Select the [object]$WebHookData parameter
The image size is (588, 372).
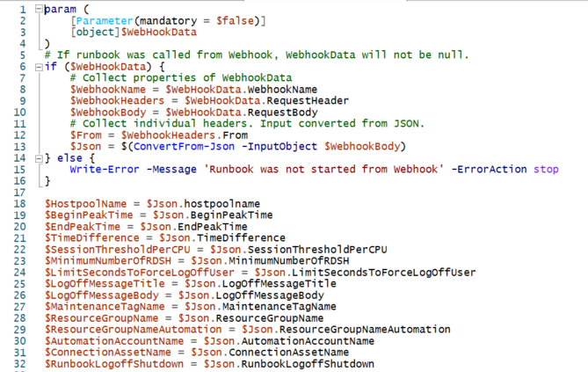tap(134, 33)
